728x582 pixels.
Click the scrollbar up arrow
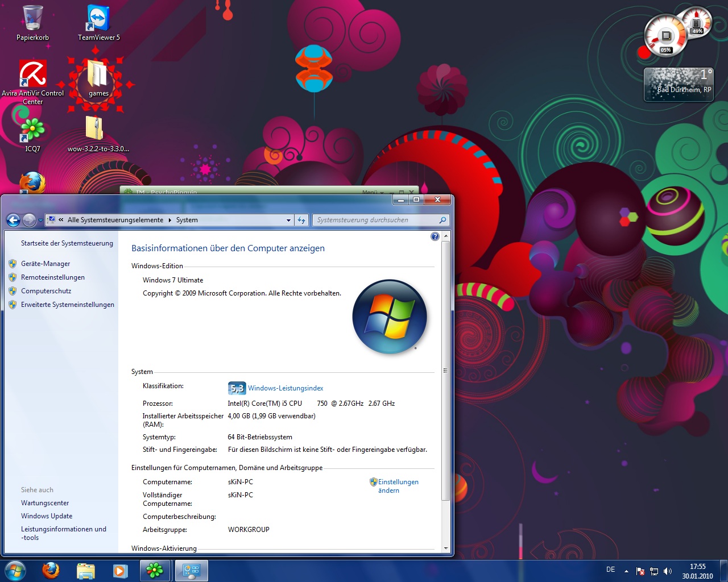(x=446, y=236)
